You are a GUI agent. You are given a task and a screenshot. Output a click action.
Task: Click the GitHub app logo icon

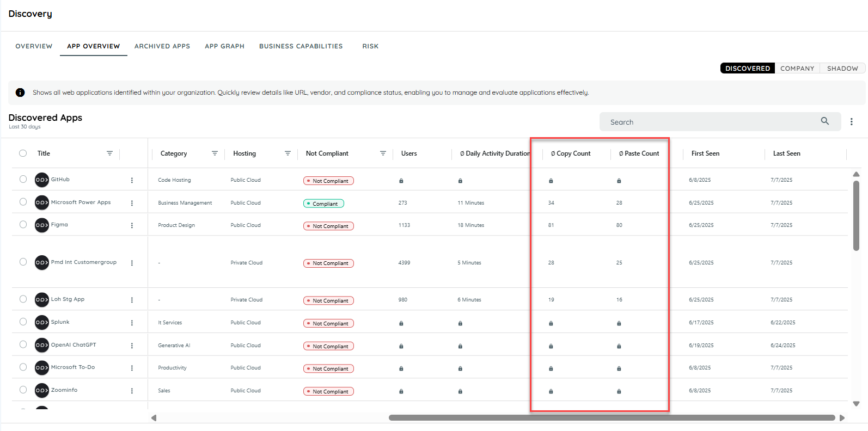(x=42, y=180)
